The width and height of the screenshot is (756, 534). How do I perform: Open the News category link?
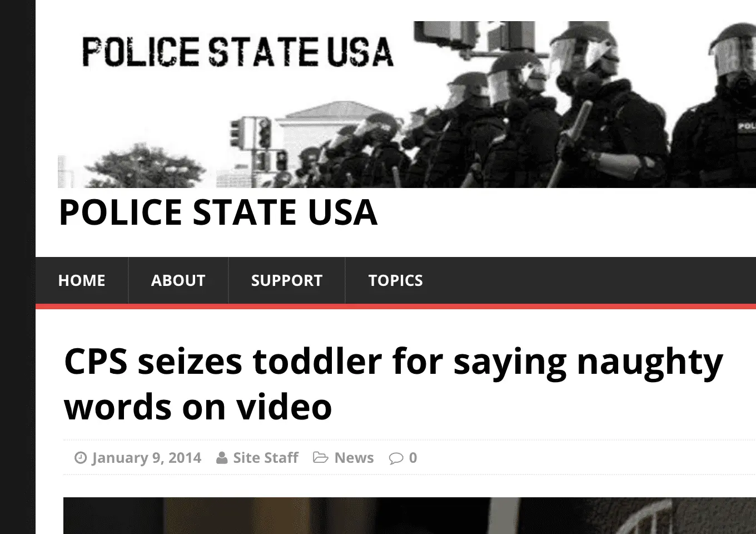click(x=354, y=458)
